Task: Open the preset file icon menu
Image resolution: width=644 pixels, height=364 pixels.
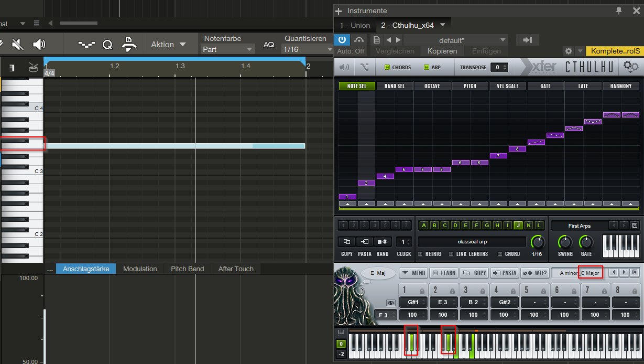Action: (376, 40)
